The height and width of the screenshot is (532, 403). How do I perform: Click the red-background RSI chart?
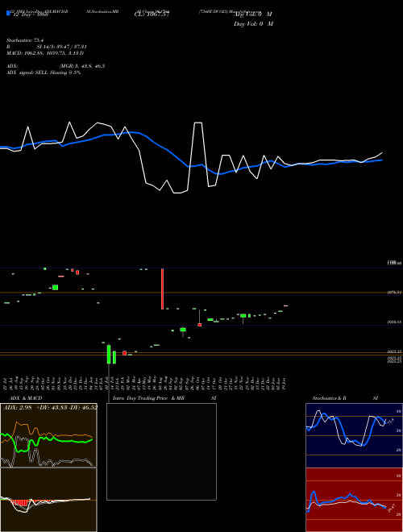coord(354,500)
